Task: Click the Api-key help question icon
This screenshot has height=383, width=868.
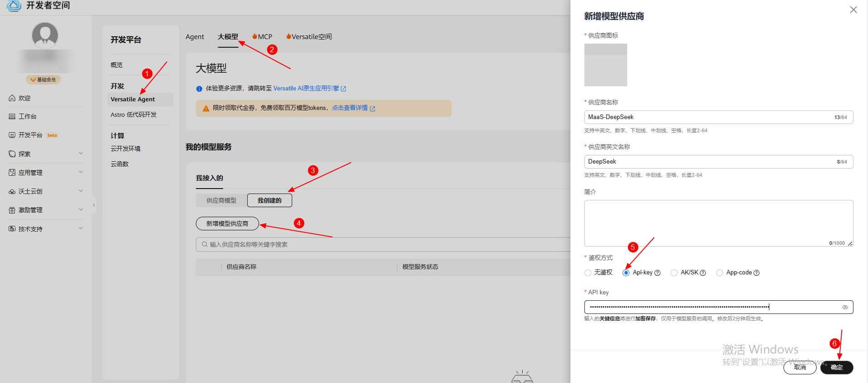Action: (657, 273)
